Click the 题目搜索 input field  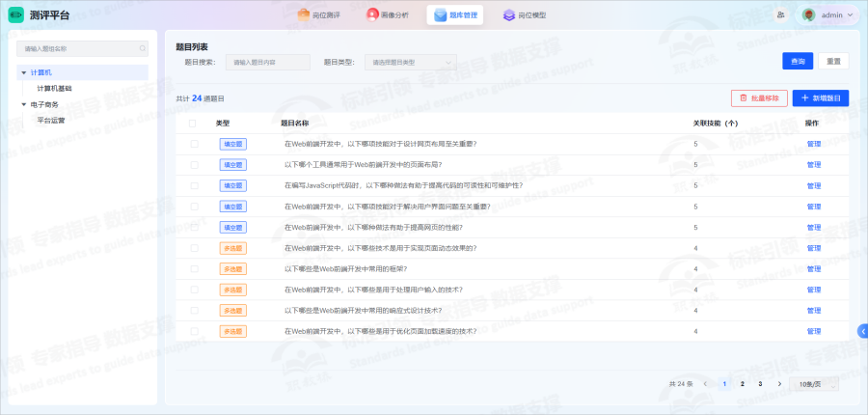tap(267, 62)
